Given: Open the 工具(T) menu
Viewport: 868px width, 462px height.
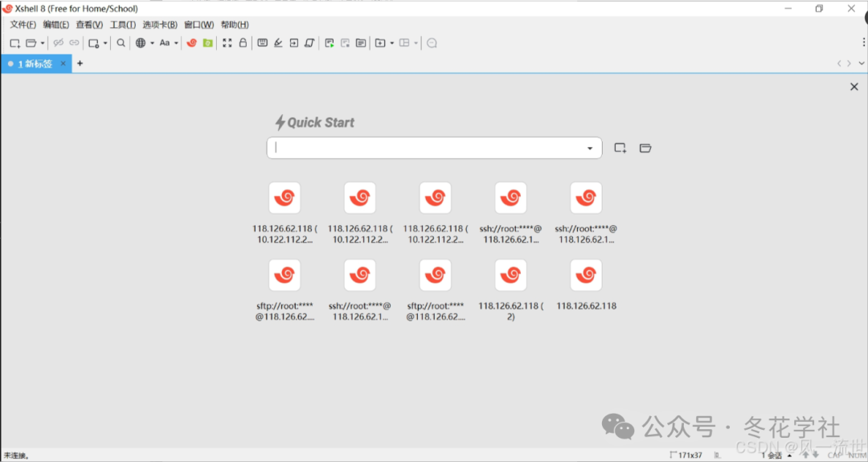Looking at the screenshot, I should 122,25.
